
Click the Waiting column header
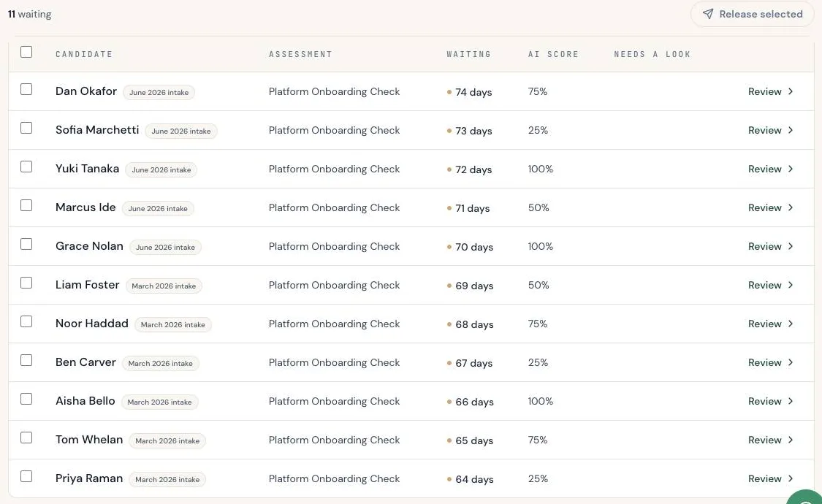click(x=468, y=54)
